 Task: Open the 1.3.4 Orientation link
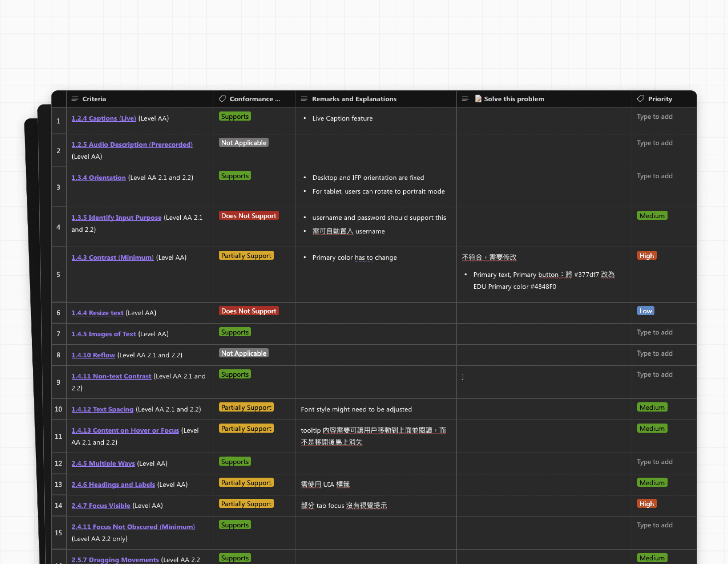99,178
